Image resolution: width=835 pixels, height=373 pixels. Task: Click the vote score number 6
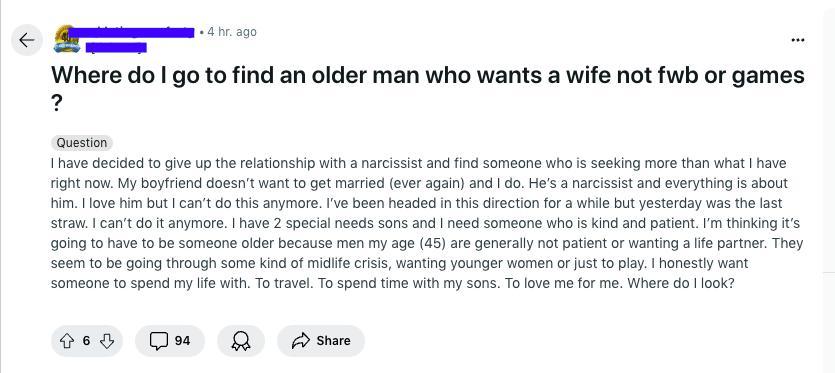pos(87,340)
